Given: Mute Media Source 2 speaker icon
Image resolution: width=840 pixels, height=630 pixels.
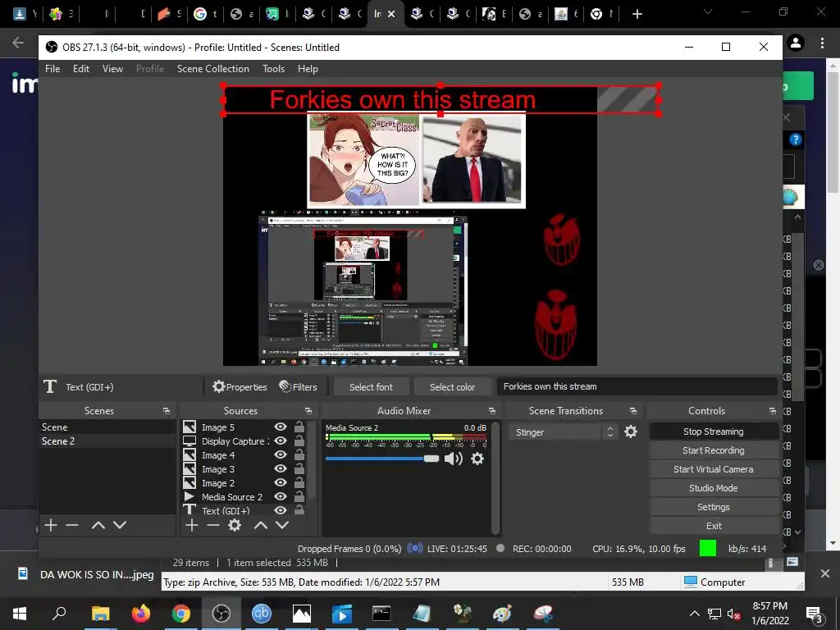Looking at the screenshot, I should click(453, 459).
